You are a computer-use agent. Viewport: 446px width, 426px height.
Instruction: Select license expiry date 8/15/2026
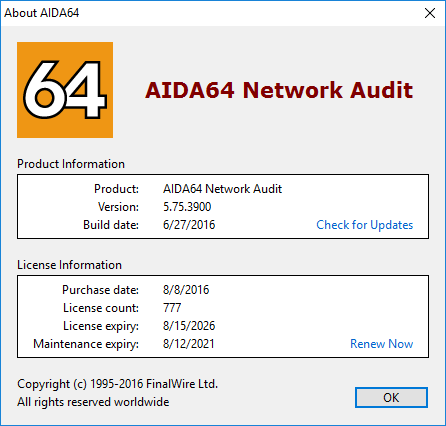coord(189,326)
